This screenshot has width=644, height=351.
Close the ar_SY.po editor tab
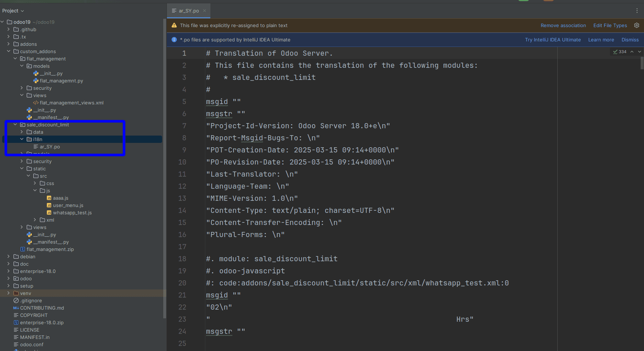pos(205,11)
